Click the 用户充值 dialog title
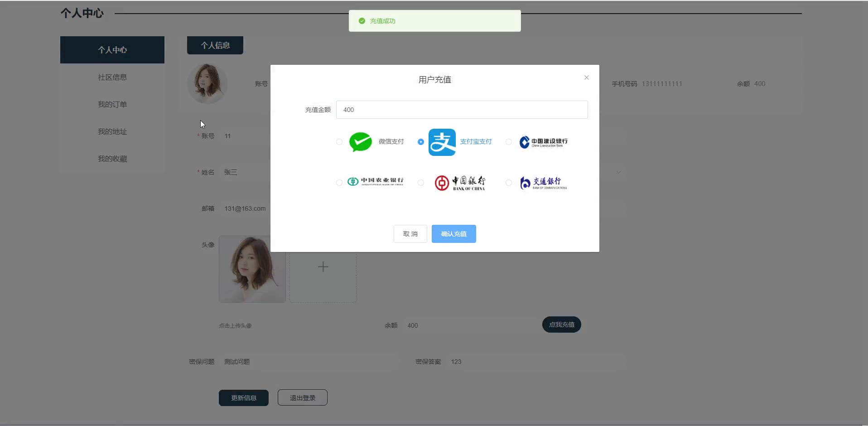This screenshot has height=426, width=868. tap(435, 80)
